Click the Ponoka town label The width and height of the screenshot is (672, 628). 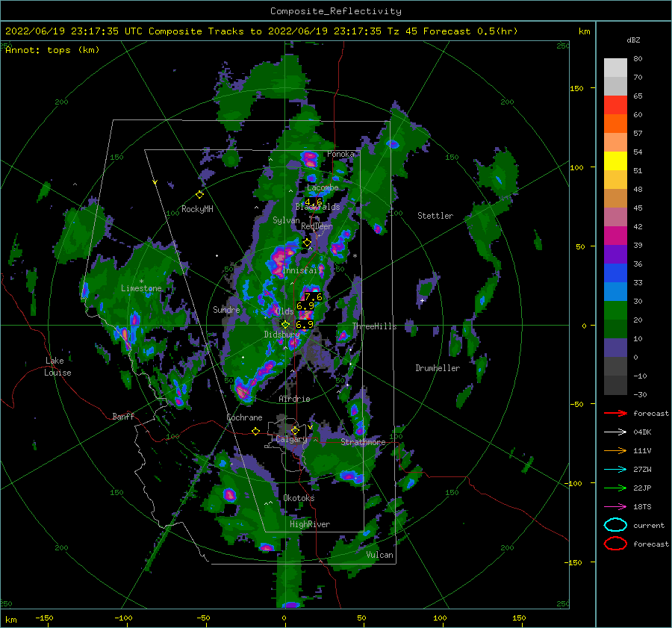coord(340,154)
